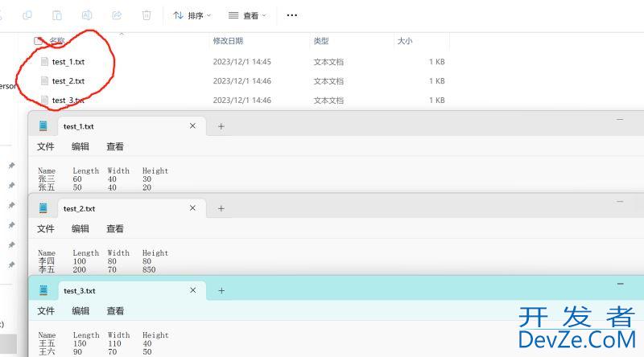Sort files by 大小 column header
This screenshot has height=357, width=644.
point(405,41)
